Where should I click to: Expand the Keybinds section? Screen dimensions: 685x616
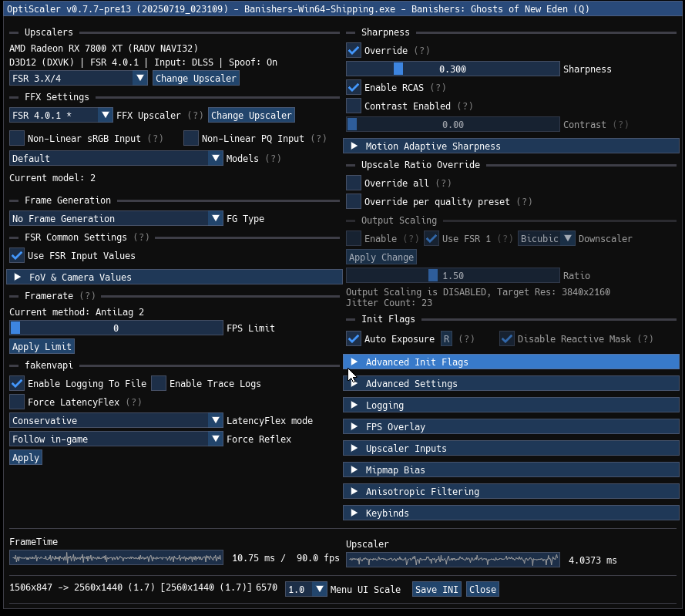[511, 513]
